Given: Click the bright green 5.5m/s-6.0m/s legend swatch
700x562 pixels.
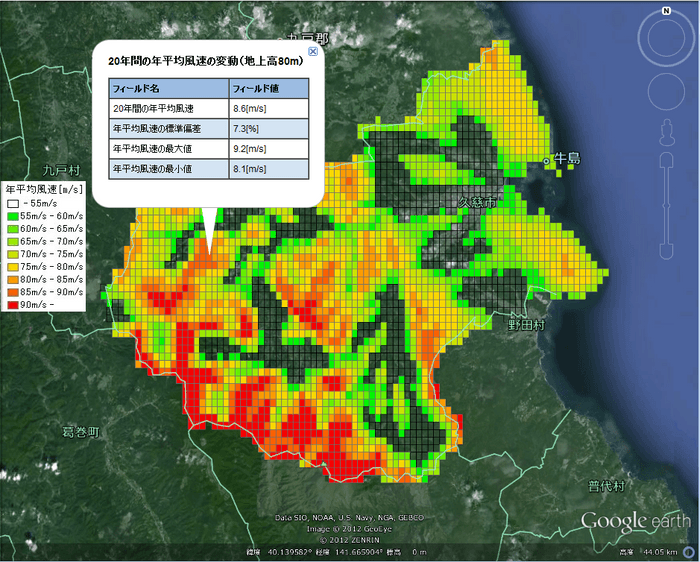Looking at the screenshot, I should pos(13,216).
